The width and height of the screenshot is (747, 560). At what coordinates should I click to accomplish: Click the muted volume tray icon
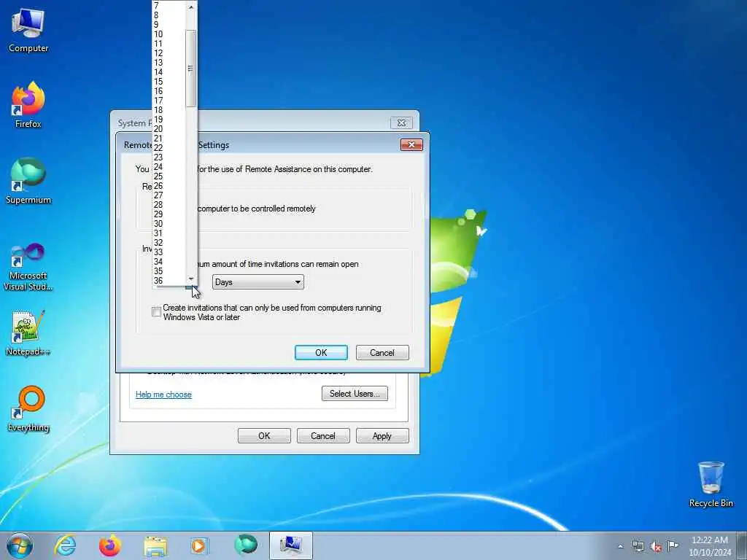[x=656, y=546]
